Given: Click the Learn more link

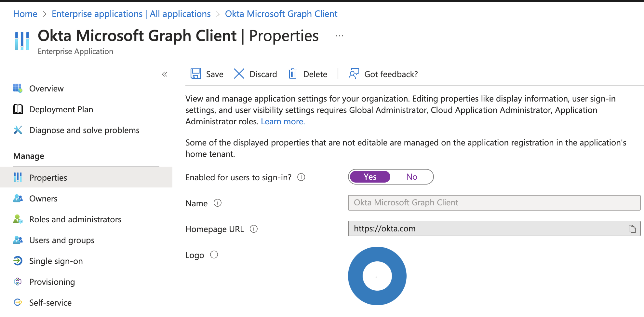Looking at the screenshot, I should [283, 121].
